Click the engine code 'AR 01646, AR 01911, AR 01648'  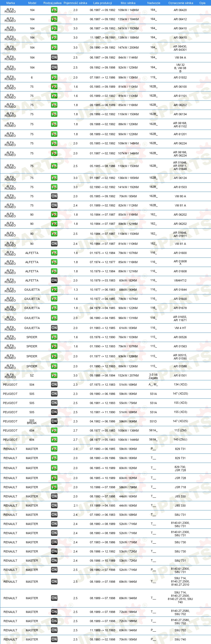pos(180,166)
